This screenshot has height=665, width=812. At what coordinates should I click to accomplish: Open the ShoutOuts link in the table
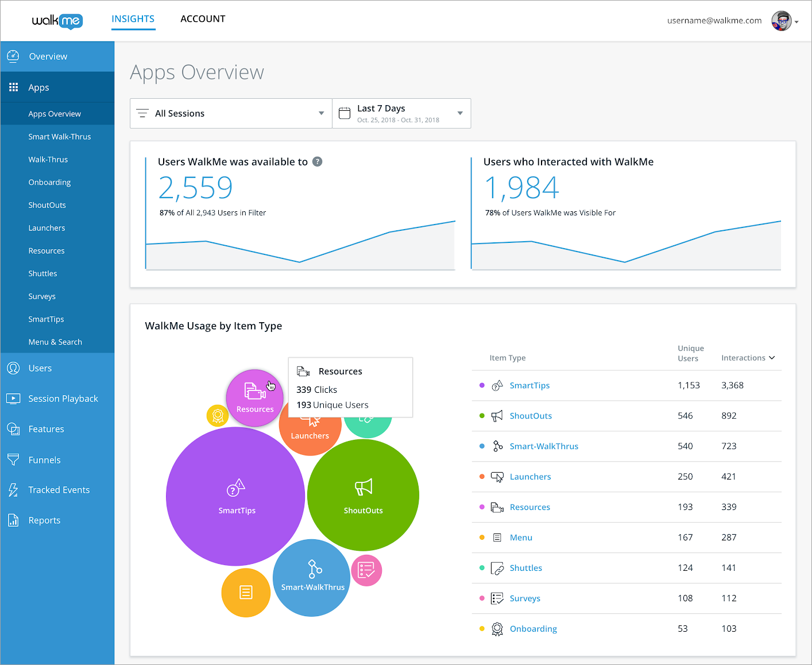point(531,416)
